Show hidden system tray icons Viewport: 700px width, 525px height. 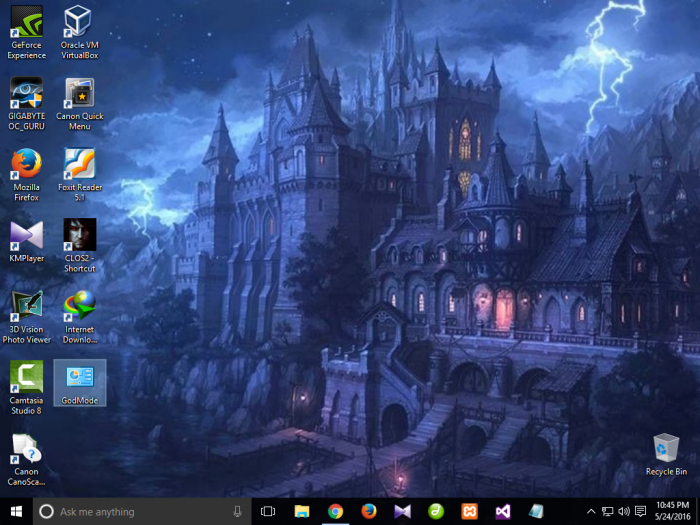click(x=591, y=512)
